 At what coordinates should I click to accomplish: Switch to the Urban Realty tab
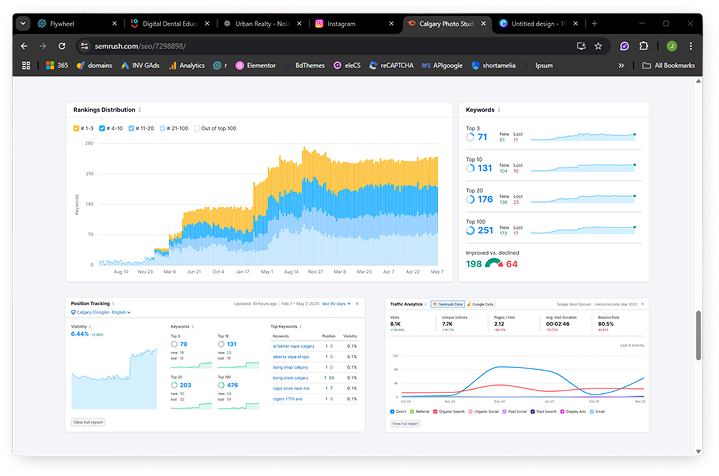[x=262, y=23]
